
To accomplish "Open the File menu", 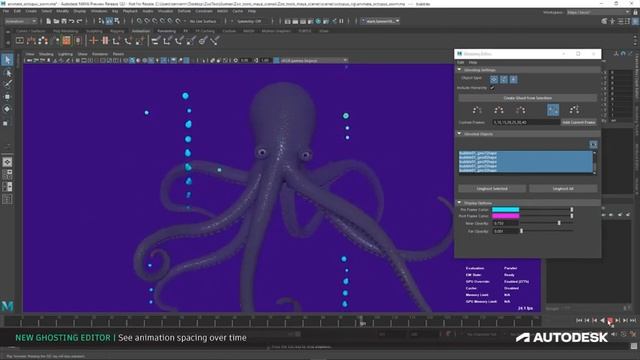I will [x=6, y=11].
